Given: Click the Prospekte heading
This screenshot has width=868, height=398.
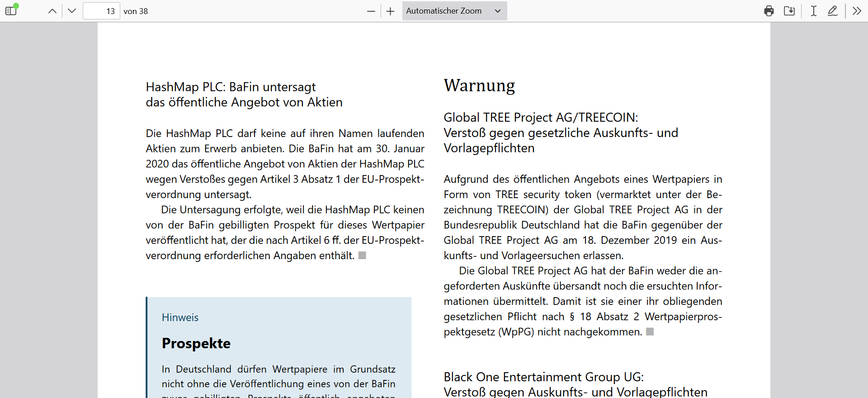Looking at the screenshot, I should (196, 343).
